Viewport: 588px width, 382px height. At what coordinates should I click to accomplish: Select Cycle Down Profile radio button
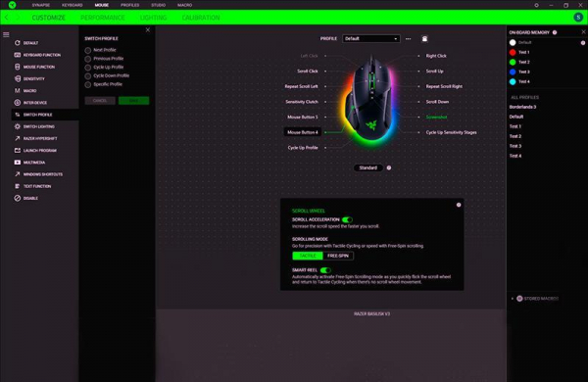(x=88, y=76)
